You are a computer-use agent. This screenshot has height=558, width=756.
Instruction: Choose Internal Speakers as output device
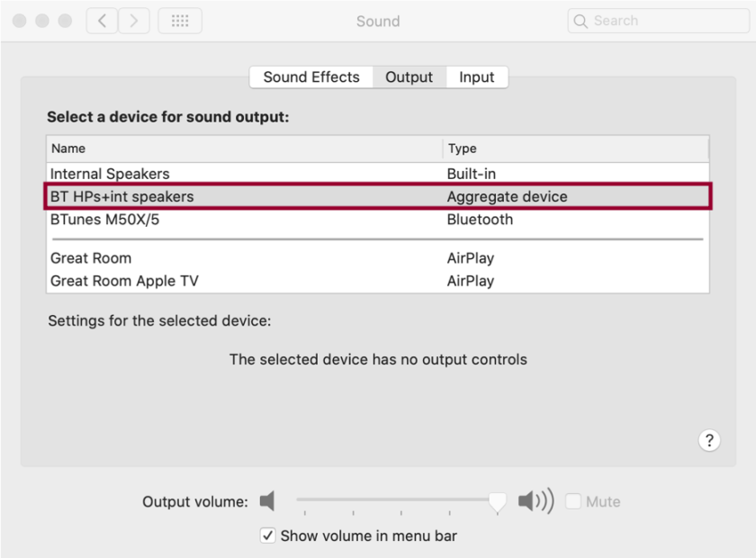[110, 174]
